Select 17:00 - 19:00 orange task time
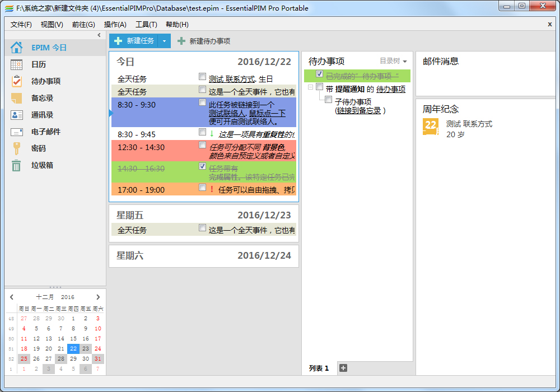The width and height of the screenshot is (560, 392). coord(141,190)
